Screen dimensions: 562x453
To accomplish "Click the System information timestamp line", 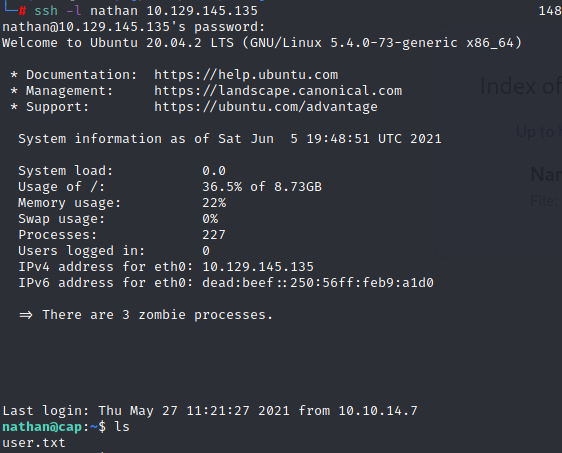I will (x=230, y=139).
